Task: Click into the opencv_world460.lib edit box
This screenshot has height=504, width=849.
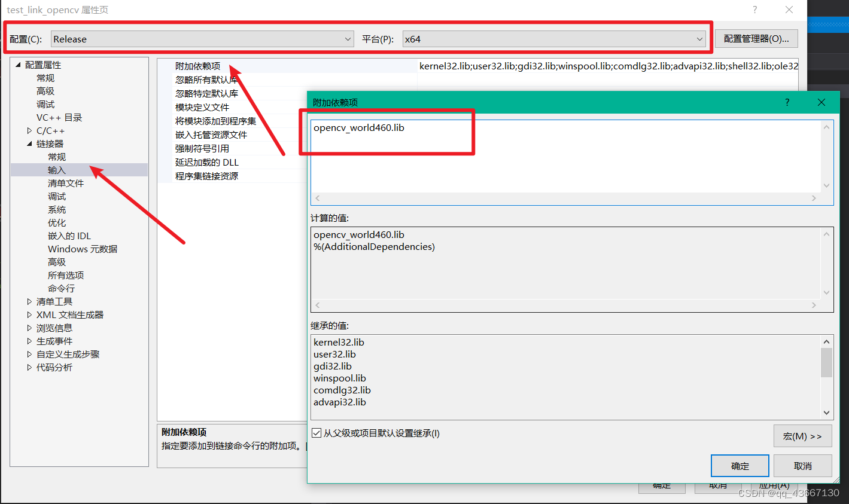Action: pyautogui.click(x=566, y=157)
